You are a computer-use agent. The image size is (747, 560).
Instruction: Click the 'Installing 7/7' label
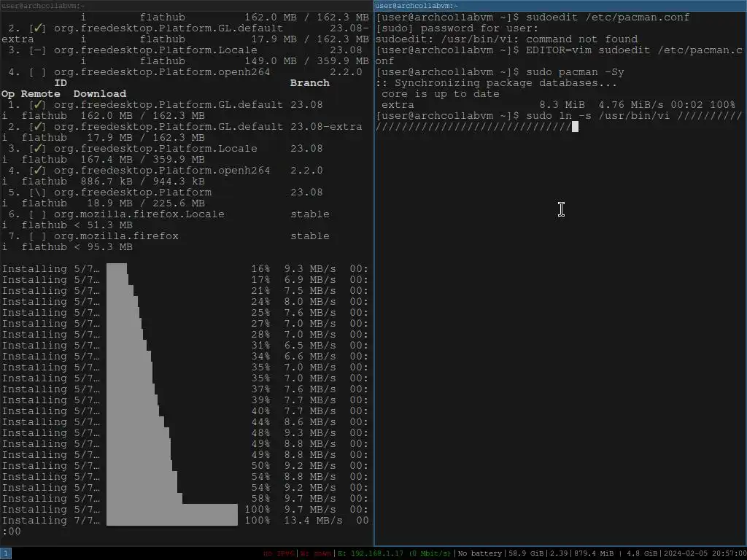click(50, 521)
